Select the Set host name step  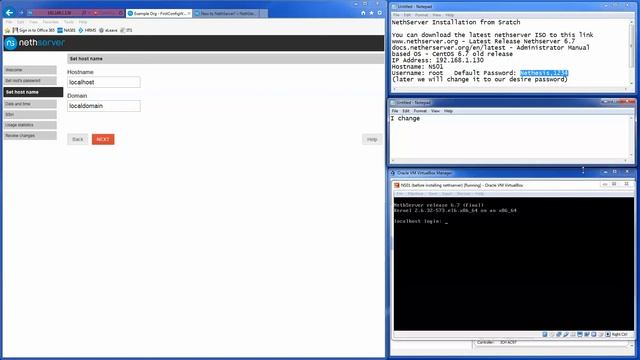click(33, 92)
